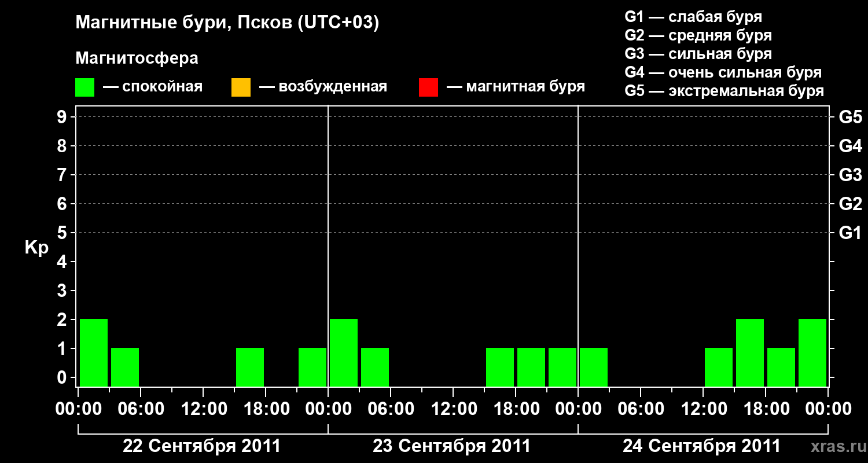868x463 pixels.
Task: Click the right-axis 'G3' level label
Action: point(850,175)
